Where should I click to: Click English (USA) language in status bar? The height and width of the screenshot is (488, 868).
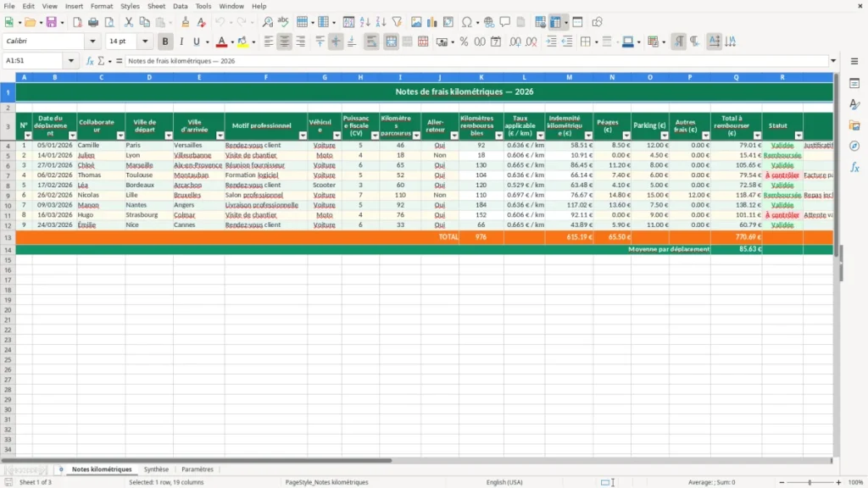coord(504,482)
